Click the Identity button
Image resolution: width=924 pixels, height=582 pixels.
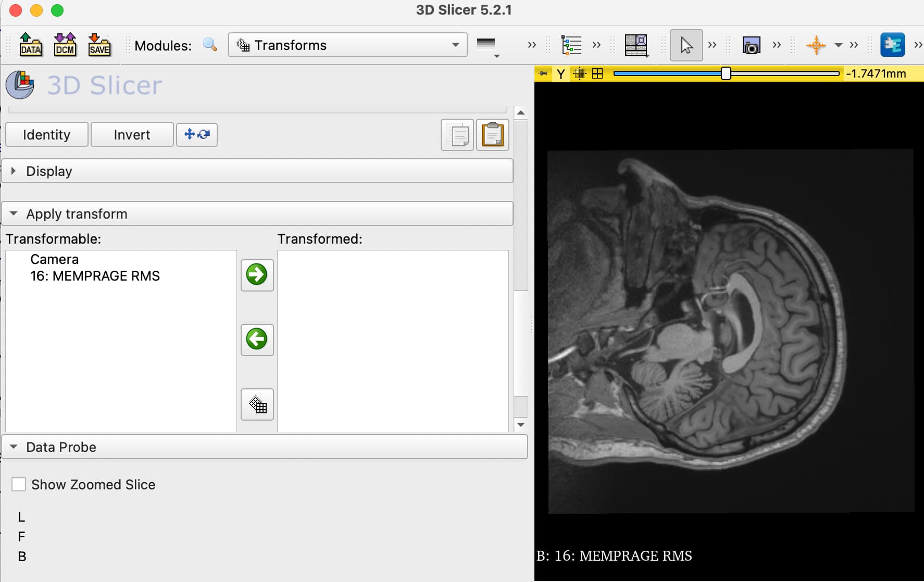tap(47, 135)
